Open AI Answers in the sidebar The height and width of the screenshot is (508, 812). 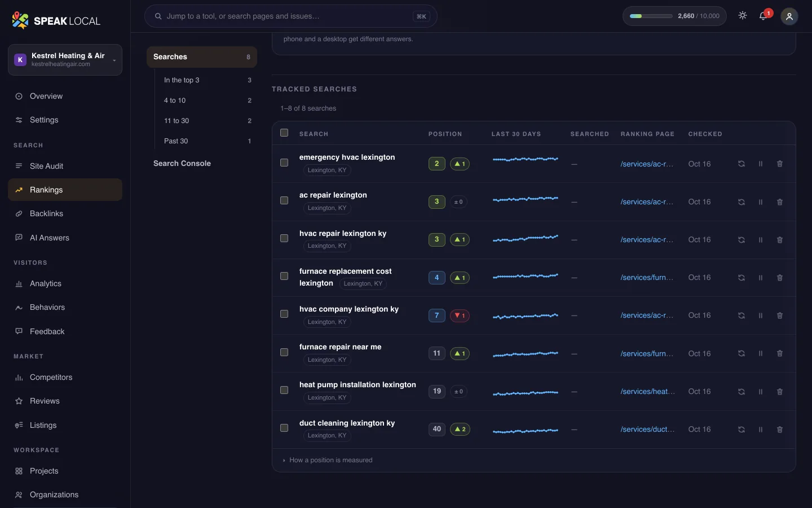coord(65,238)
